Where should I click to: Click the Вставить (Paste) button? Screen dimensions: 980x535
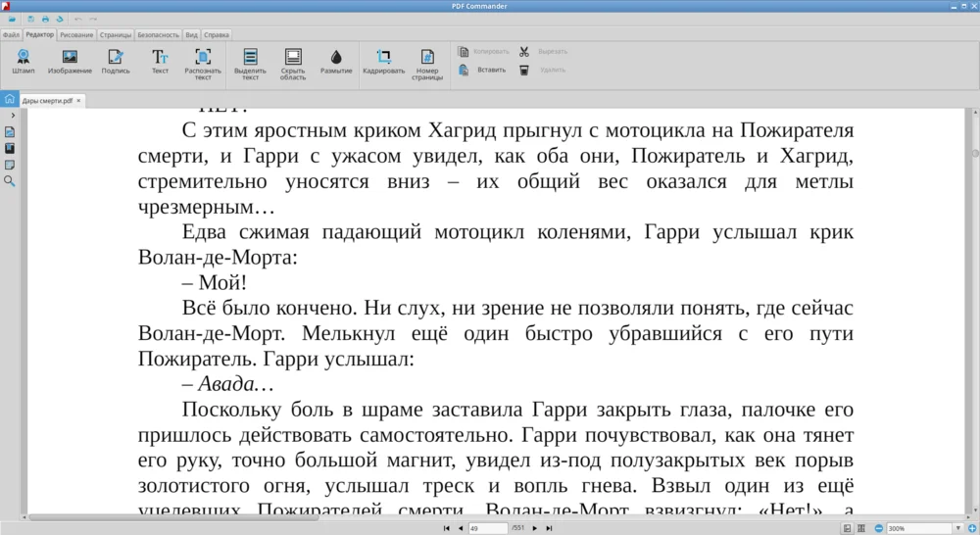[483, 70]
